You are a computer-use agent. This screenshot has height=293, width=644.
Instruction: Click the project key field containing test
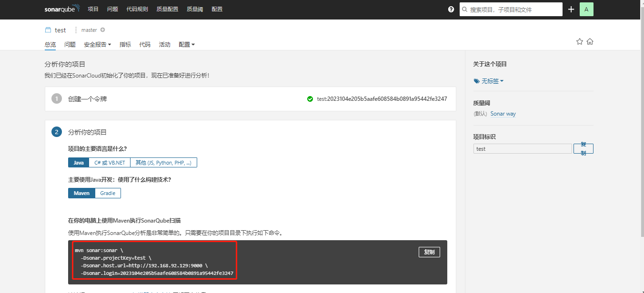pyautogui.click(x=523, y=149)
